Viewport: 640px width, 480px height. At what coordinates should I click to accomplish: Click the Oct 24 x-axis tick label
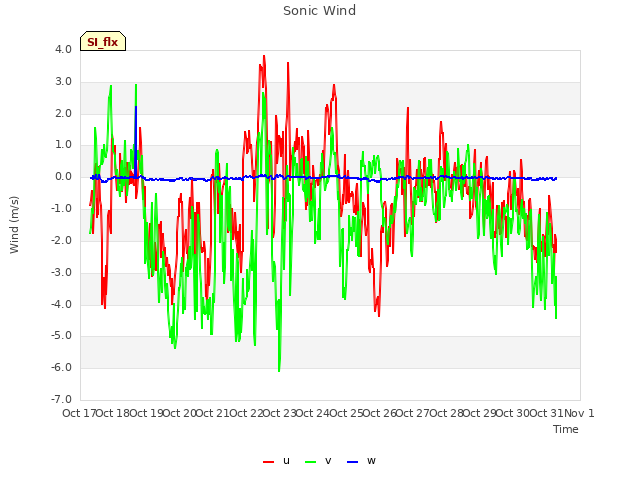[x=313, y=413]
